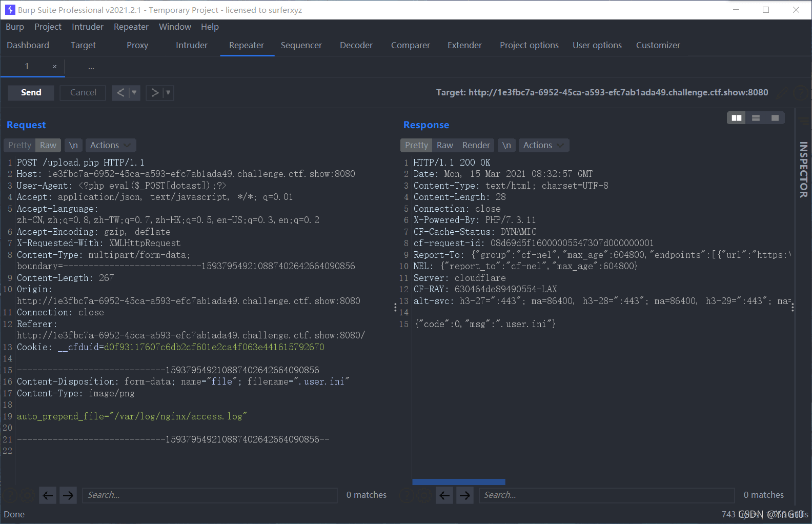Add a new Repeater tab via ellipsis
This screenshot has height=524, width=812.
[x=91, y=67]
